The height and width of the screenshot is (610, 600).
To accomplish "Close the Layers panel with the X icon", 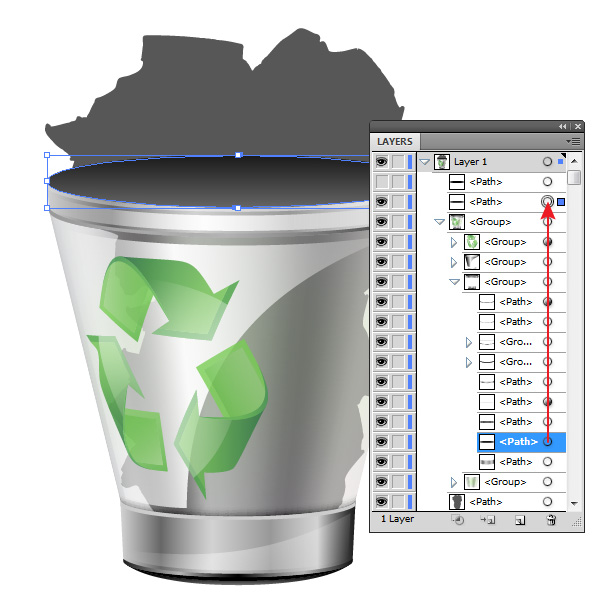I will click(x=578, y=126).
